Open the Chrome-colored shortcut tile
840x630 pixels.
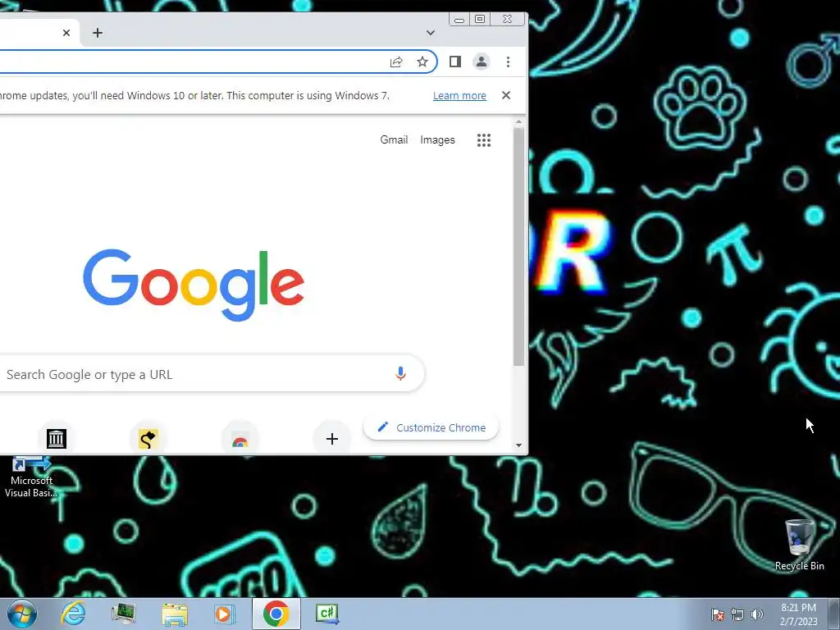tap(240, 440)
